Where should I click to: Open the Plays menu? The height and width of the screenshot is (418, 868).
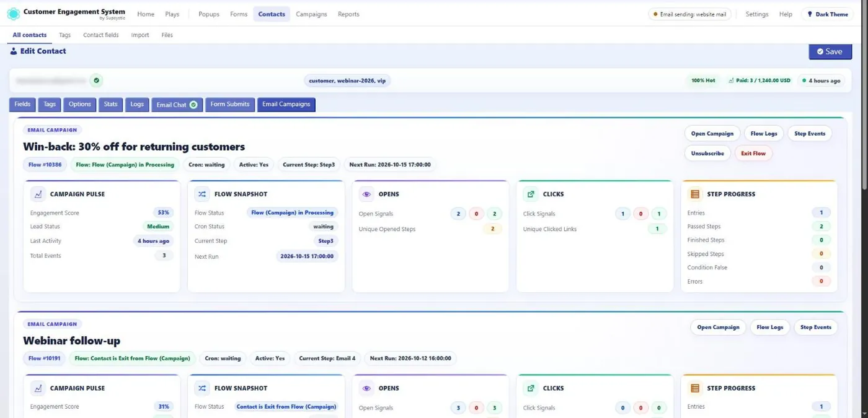(x=172, y=14)
